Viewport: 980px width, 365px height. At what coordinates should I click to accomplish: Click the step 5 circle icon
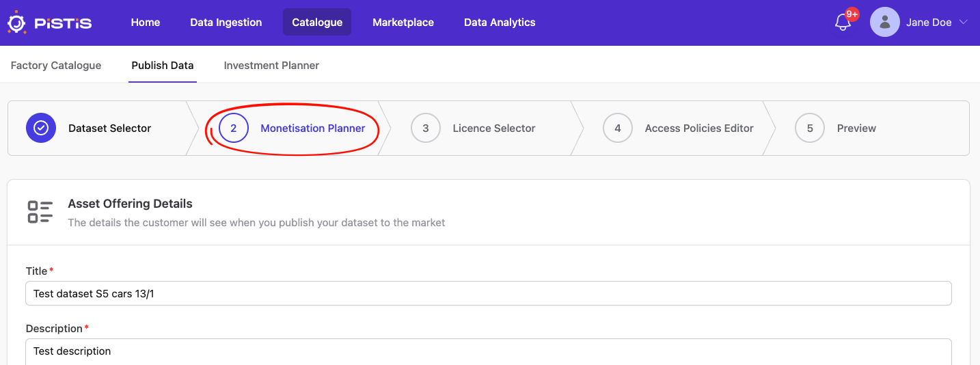pos(810,128)
